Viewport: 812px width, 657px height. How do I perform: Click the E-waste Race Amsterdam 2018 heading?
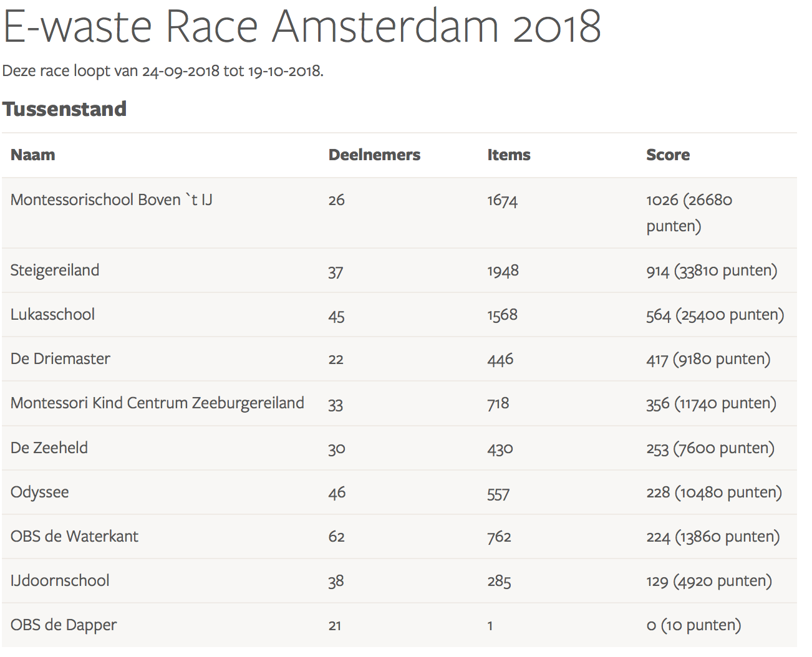point(302,26)
